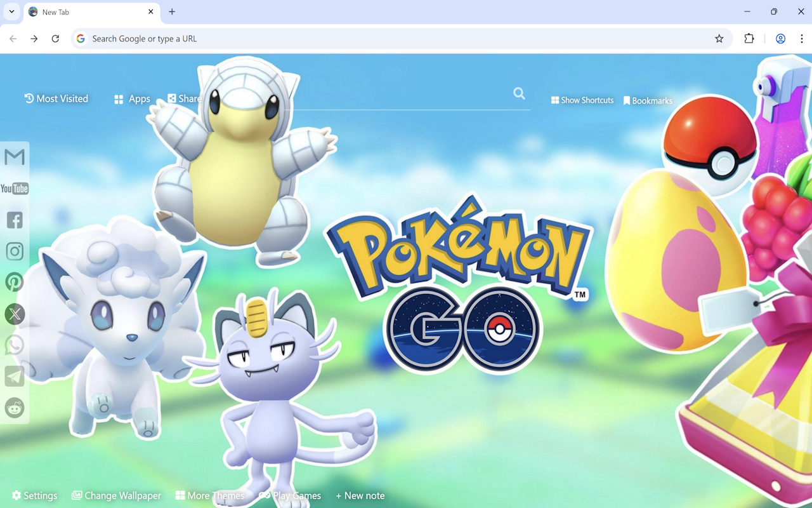Expand the tab search dropdown arrow
Viewport: 812px width, 508px height.
coord(11,11)
